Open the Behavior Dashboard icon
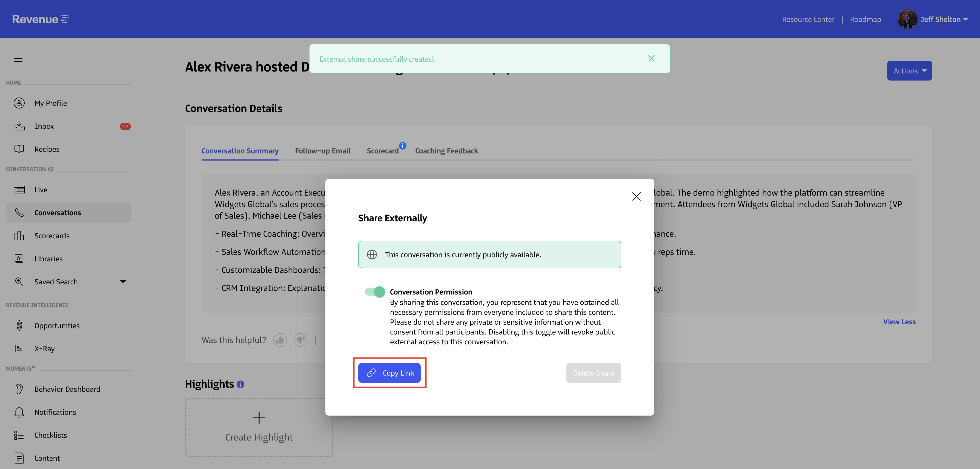Image resolution: width=980 pixels, height=469 pixels. coord(19,389)
